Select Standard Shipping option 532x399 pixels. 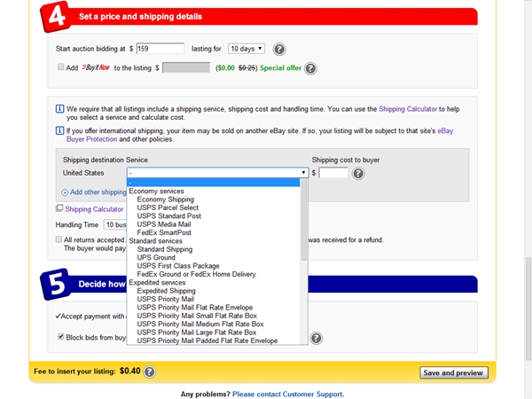pos(165,249)
